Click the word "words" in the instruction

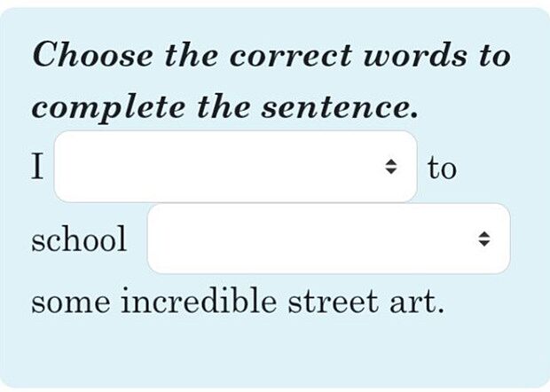point(407,56)
